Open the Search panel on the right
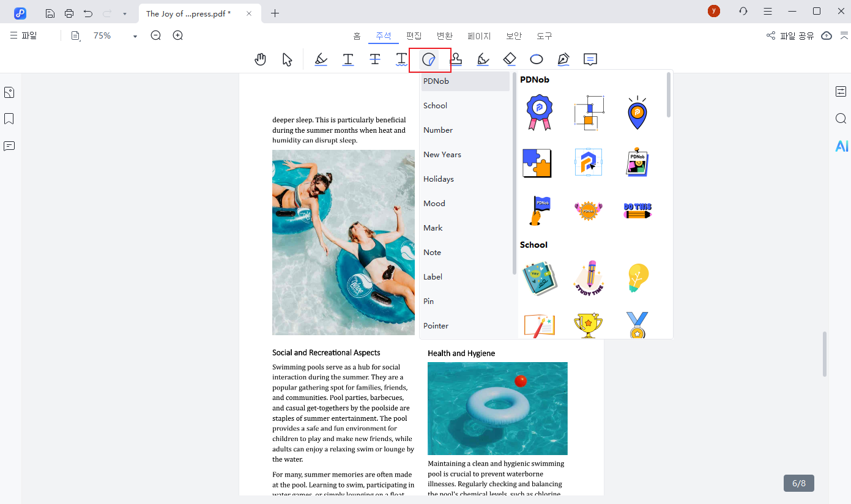Image resolution: width=851 pixels, height=504 pixels. [x=841, y=118]
